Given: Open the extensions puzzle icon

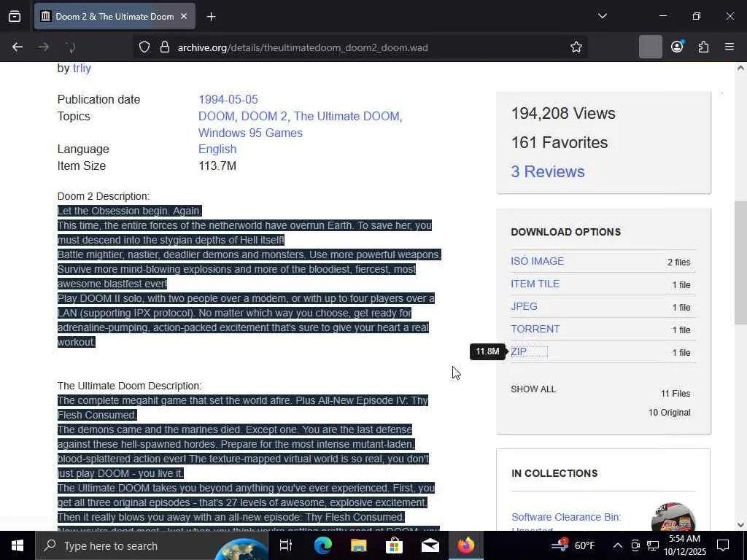Looking at the screenshot, I should (x=703, y=47).
